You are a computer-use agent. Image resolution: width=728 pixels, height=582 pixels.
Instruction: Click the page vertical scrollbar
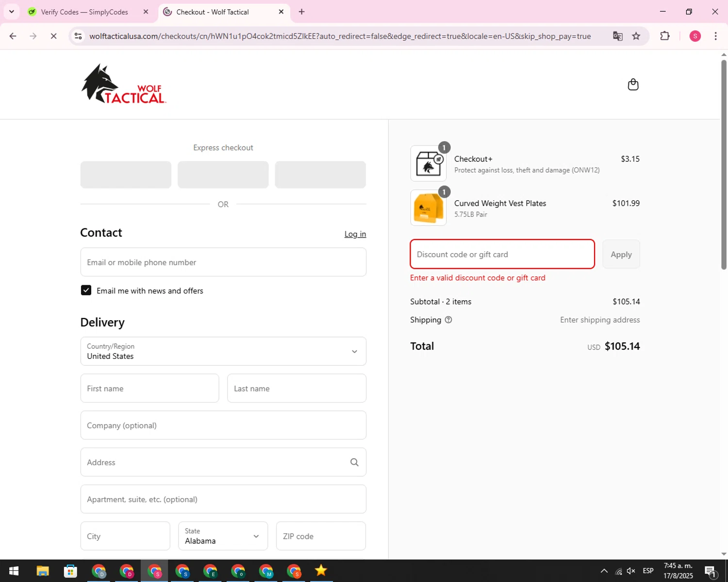tap(724, 165)
